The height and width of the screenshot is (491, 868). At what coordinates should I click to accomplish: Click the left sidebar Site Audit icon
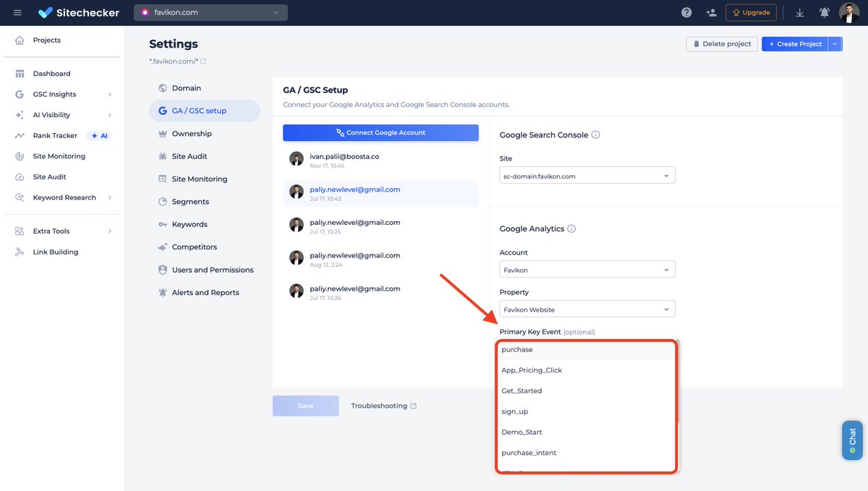coord(20,176)
